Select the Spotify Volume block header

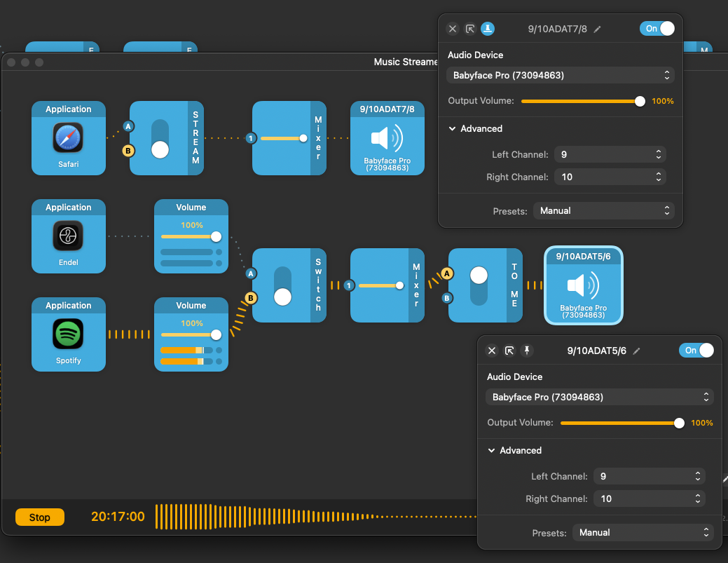[x=191, y=305]
